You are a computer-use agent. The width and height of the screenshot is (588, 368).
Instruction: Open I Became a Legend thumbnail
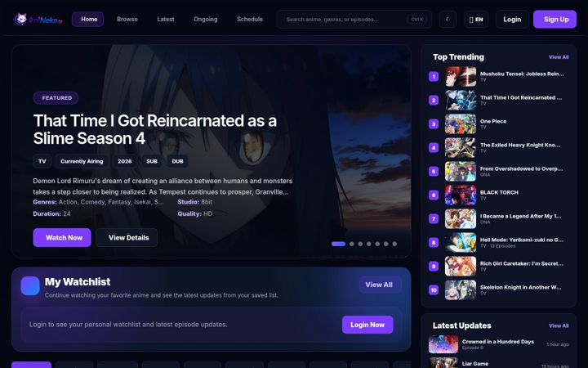[x=461, y=218]
